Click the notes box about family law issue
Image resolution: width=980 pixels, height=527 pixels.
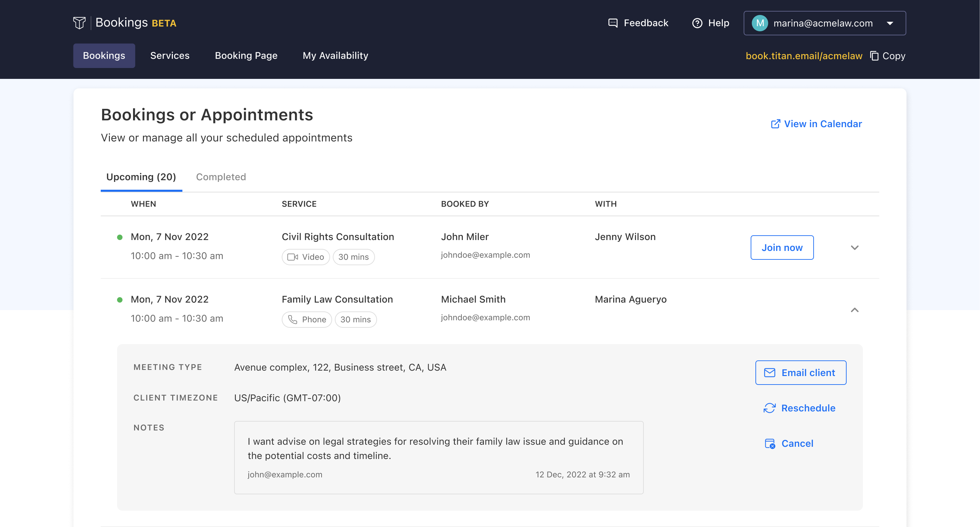(x=439, y=457)
